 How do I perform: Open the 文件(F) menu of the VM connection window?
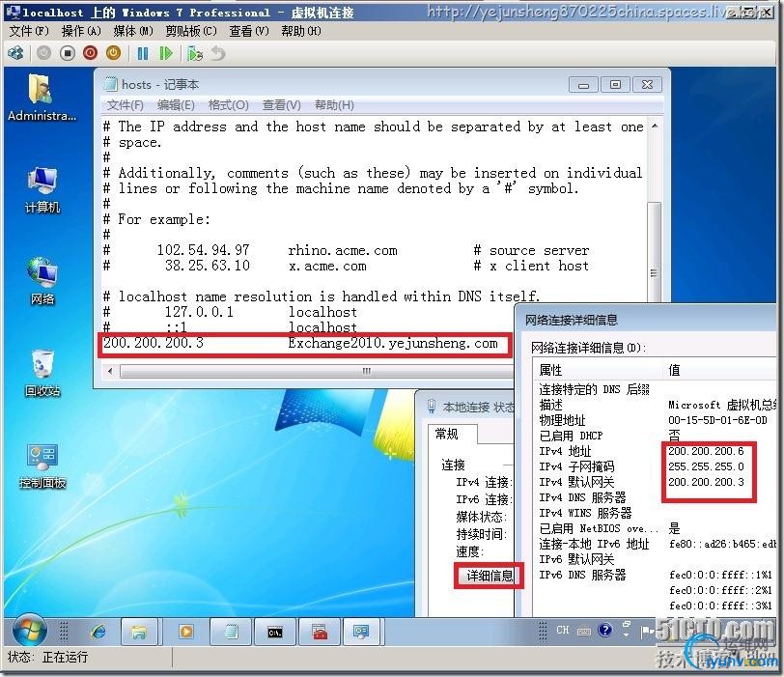(29, 31)
